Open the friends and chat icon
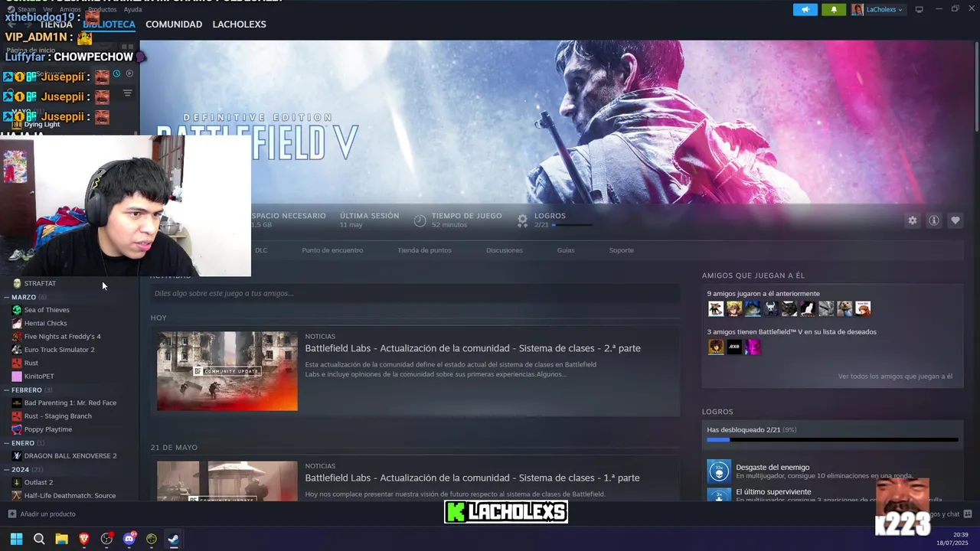This screenshot has width=980, height=551. point(968,514)
